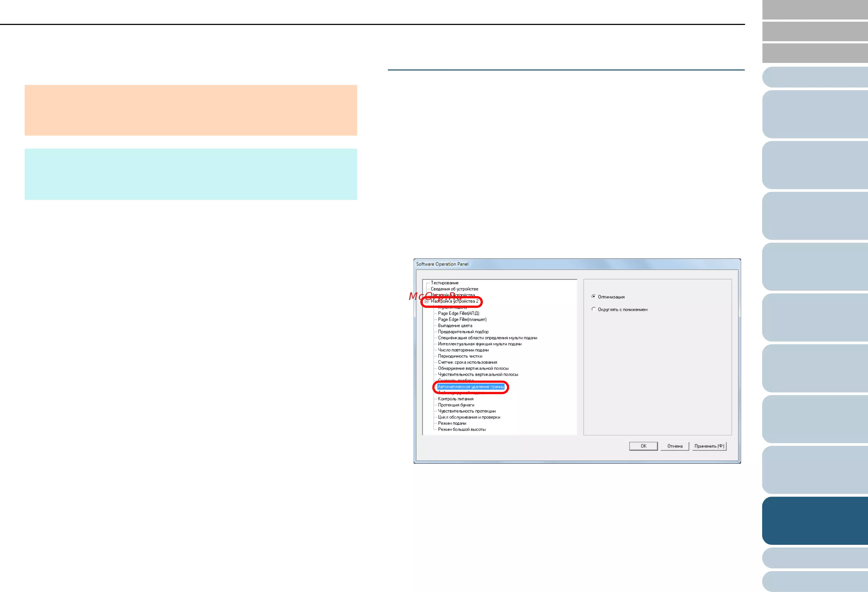This screenshot has width=868, height=592.
Task: Open Page Edge Filler(АПД) settings
Action: point(458,313)
